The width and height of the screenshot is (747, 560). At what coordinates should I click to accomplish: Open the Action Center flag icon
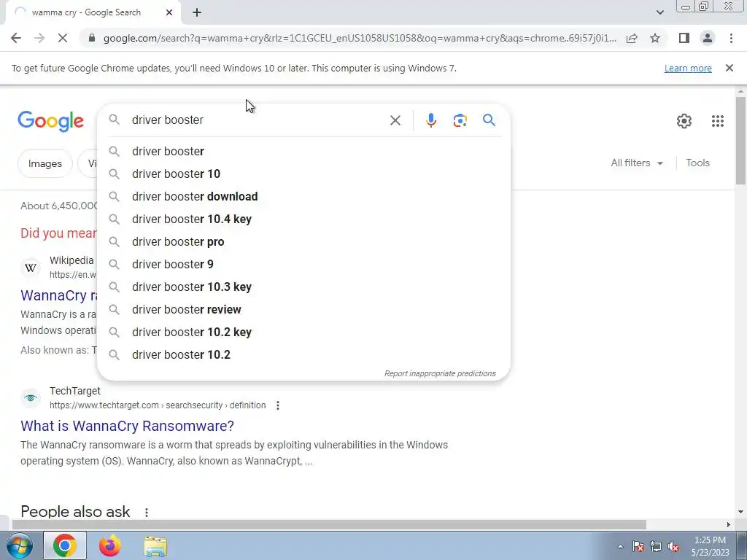tap(638, 546)
